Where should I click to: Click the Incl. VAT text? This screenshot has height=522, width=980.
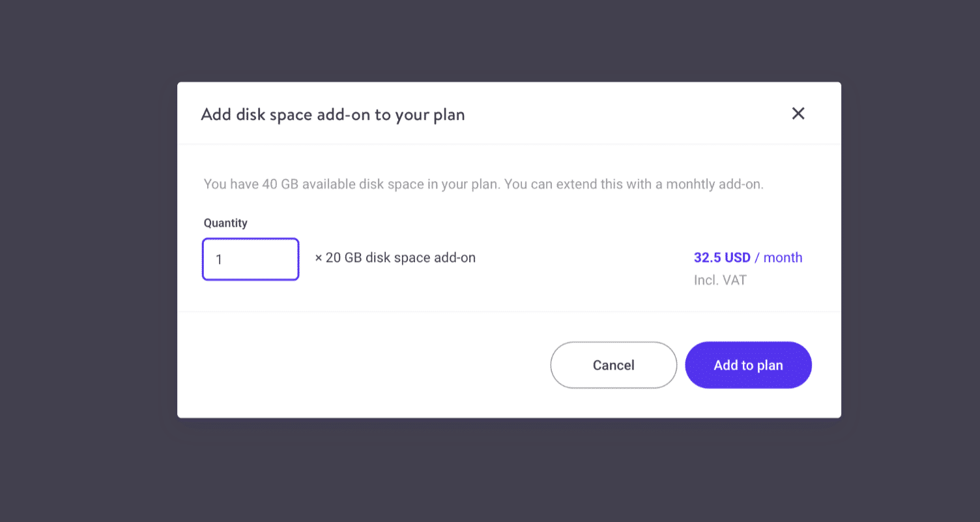point(720,280)
